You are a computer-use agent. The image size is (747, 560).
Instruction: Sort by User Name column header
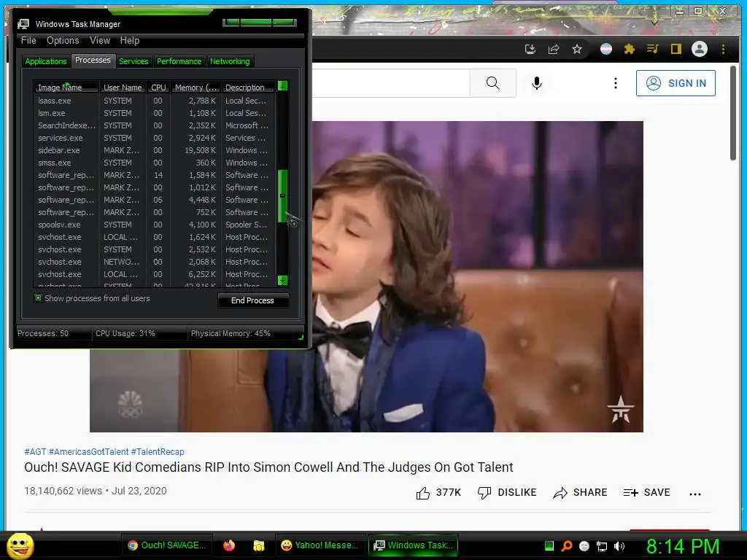click(123, 87)
